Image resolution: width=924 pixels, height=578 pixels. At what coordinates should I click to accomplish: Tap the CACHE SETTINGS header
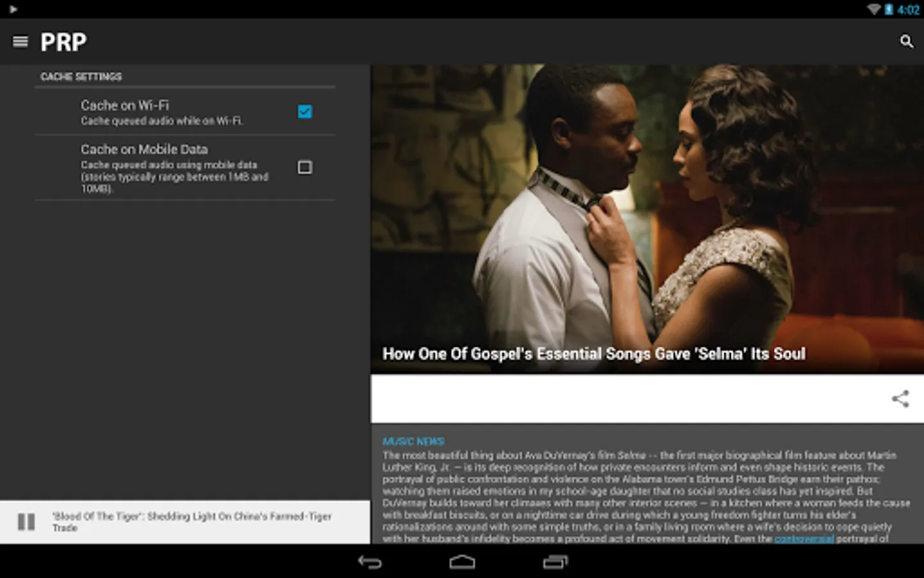pyautogui.click(x=81, y=76)
